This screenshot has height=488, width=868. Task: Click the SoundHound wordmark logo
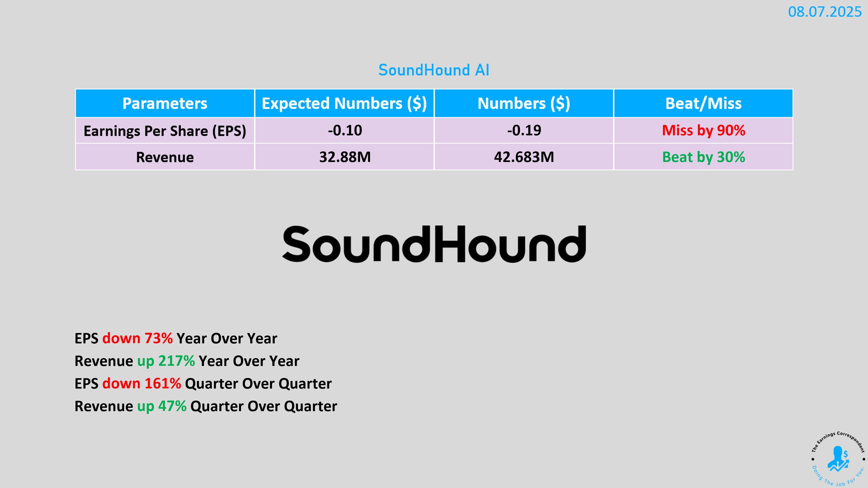[x=434, y=244]
